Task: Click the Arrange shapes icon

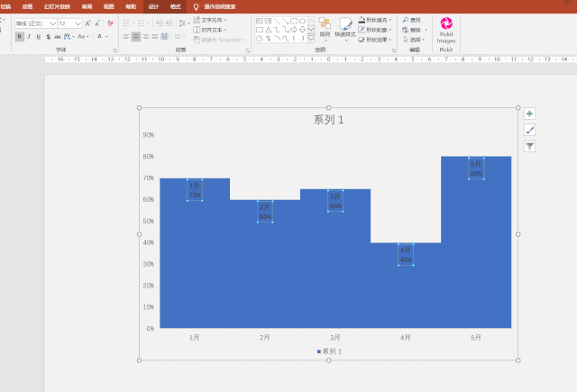Action: (325, 28)
